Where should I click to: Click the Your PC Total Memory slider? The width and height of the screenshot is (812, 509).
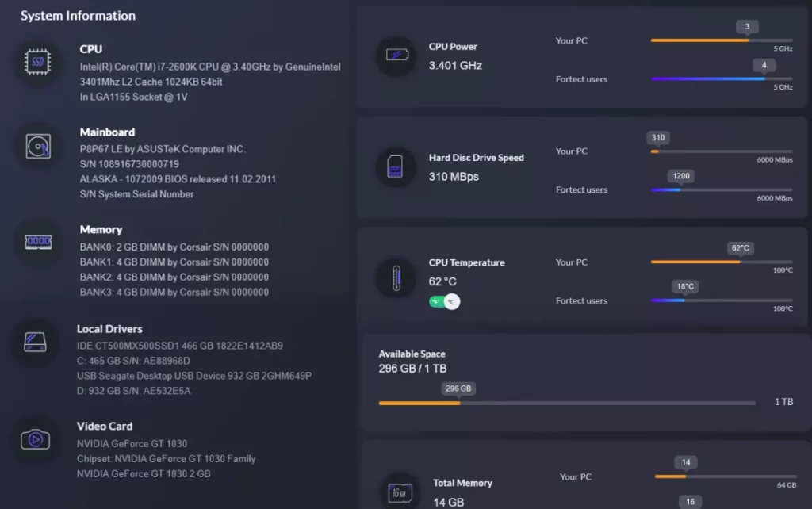point(725,476)
